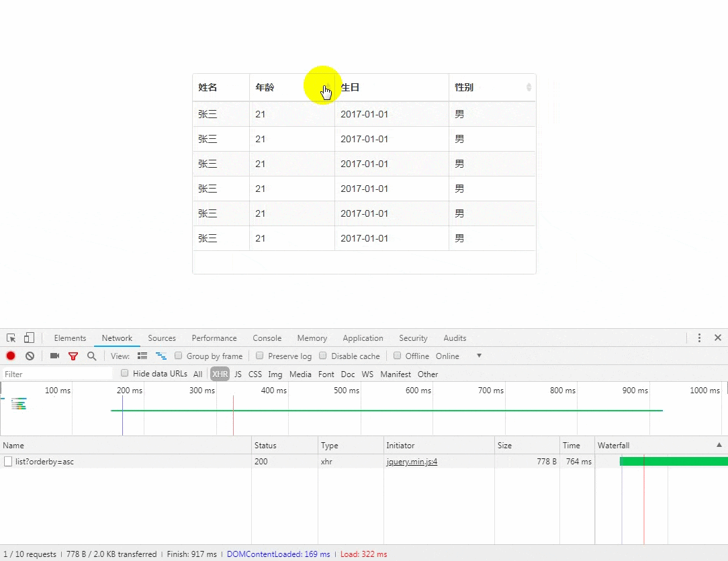Use large request rows view icon
The image size is (728, 561).
142,356
